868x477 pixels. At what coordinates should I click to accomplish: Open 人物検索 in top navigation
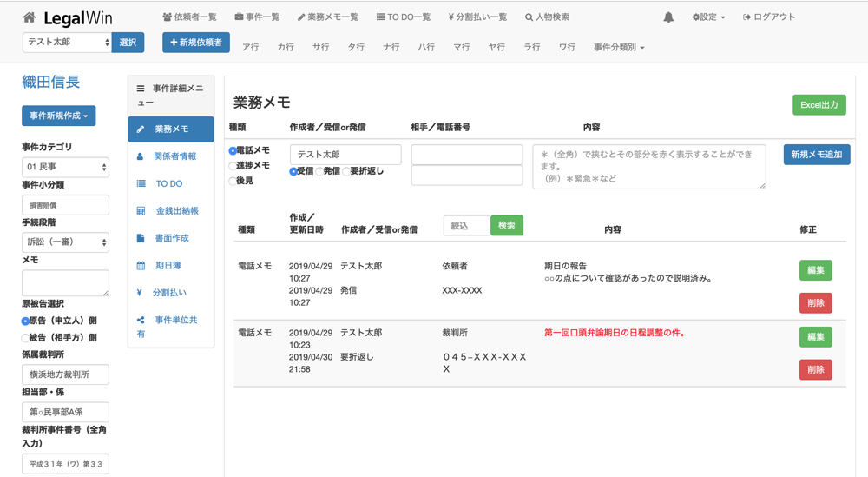(547, 17)
